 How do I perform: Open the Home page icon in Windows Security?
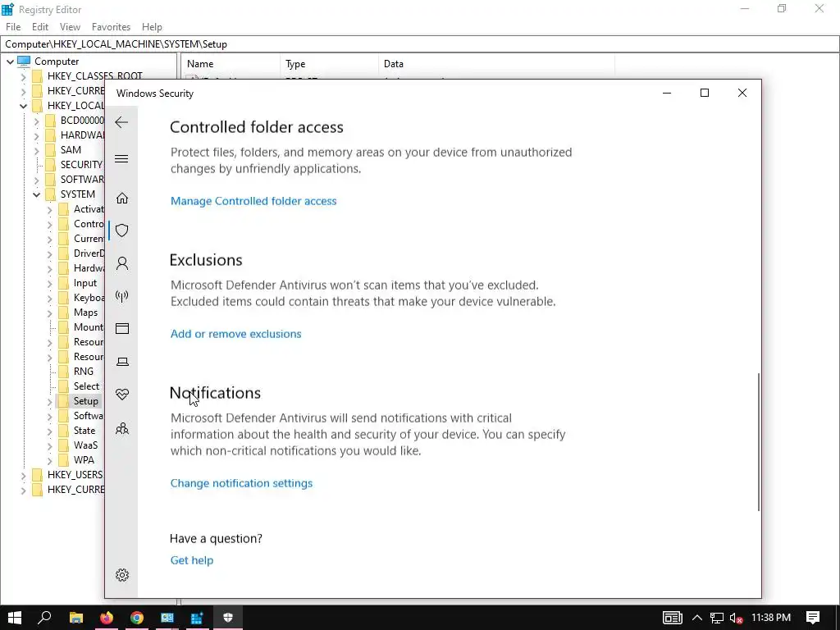[x=122, y=199]
